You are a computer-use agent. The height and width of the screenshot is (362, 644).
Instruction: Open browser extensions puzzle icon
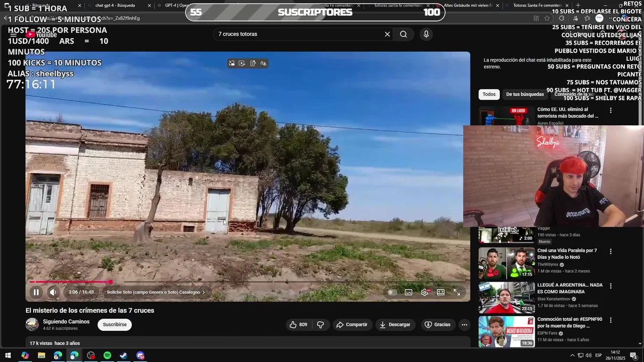(x=562, y=18)
